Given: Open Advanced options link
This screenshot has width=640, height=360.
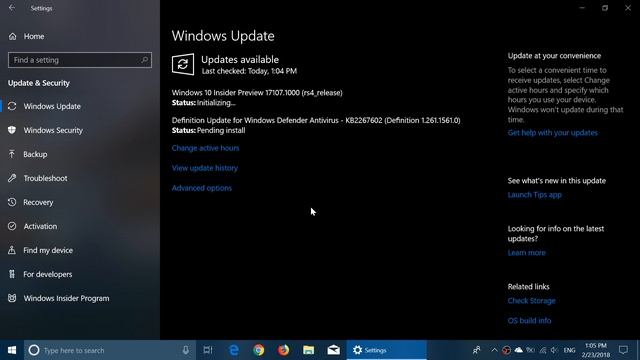Looking at the screenshot, I should (x=202, y=188).
